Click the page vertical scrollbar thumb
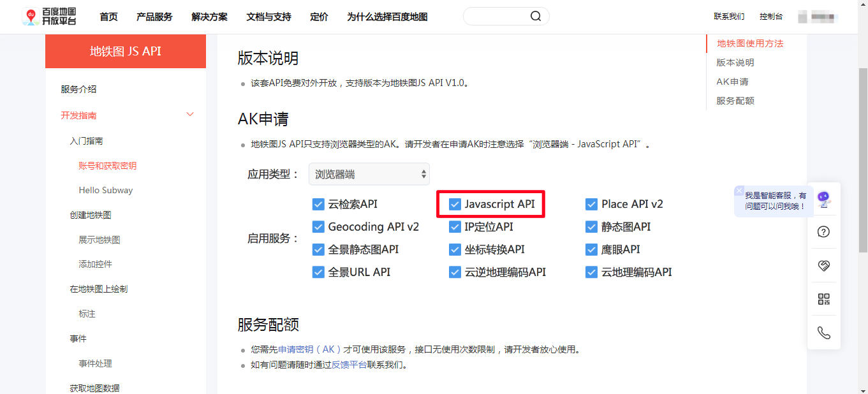 [863, 159]
